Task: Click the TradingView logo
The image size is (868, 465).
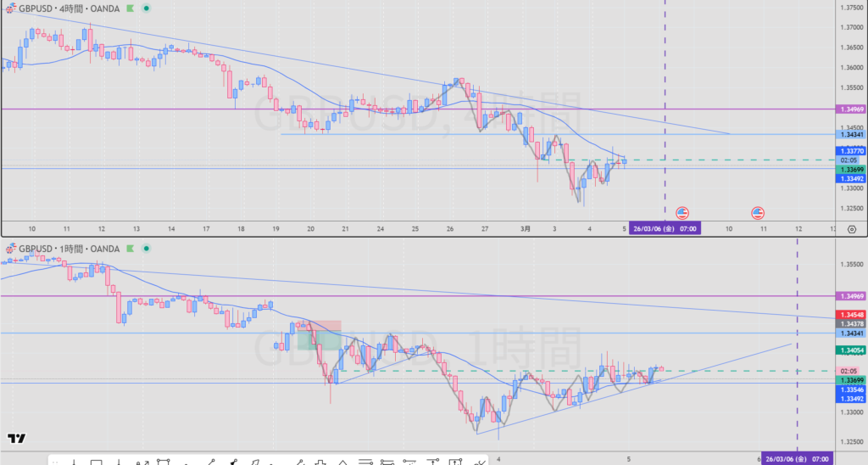Action: [x=15, y=439]
